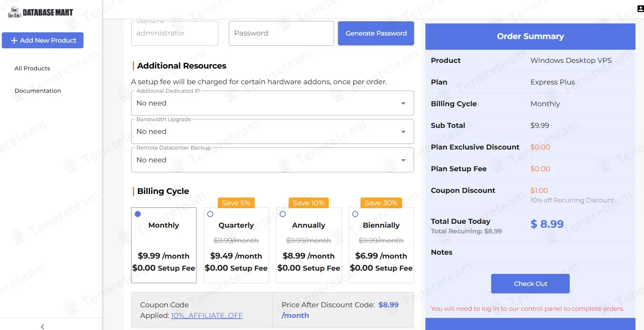
Task: Click the Express Plus plan value
Action: (553, 82)
